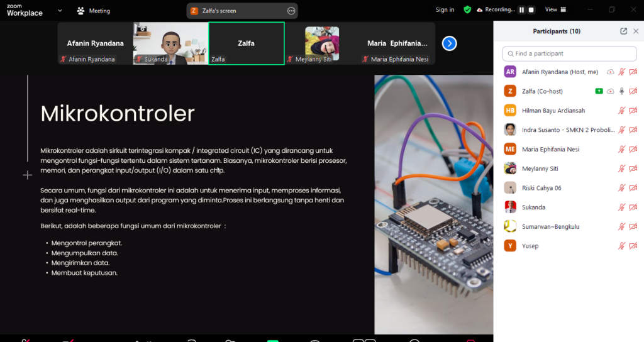The height and width of the screenshot is (342, 644).
Task: Toggle Afanin Ryandana's camera-off icon
Action: 633,72
